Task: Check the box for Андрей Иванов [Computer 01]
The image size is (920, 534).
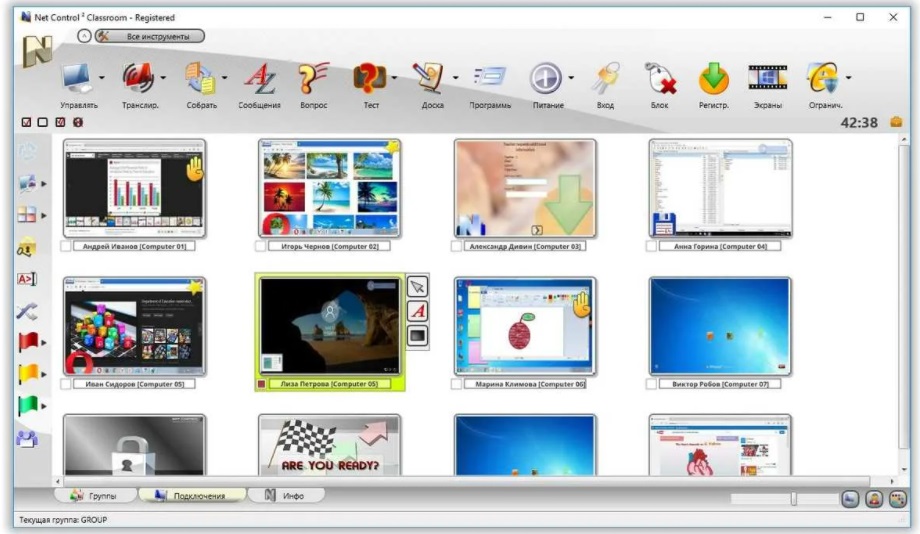Action: click(66, 246)
